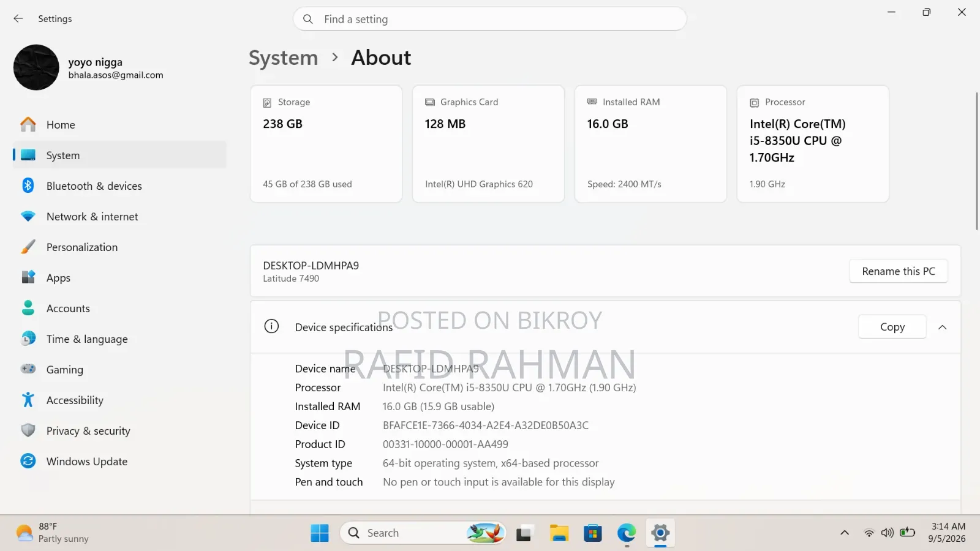The width and height of the screenshot is (980, 551).
Task: Click the Latitude 7490 model text
Action: [x=291, y=279]
